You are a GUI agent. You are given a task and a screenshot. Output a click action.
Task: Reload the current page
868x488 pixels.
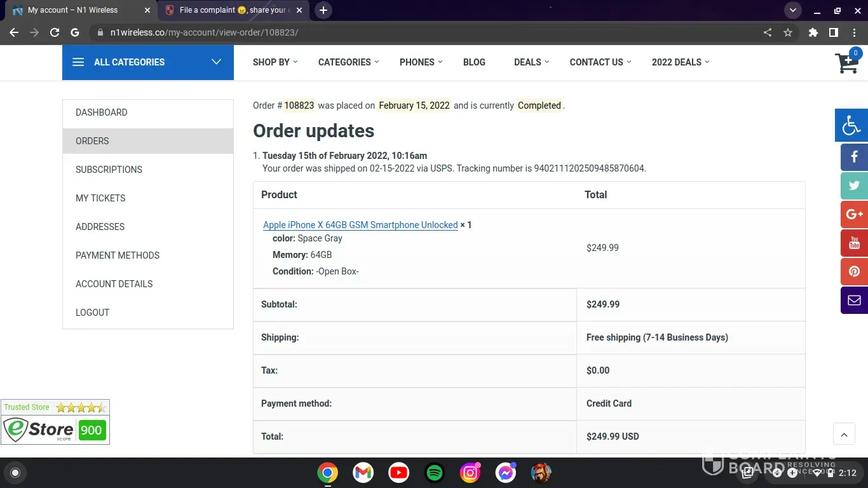(x=55, y=32)
